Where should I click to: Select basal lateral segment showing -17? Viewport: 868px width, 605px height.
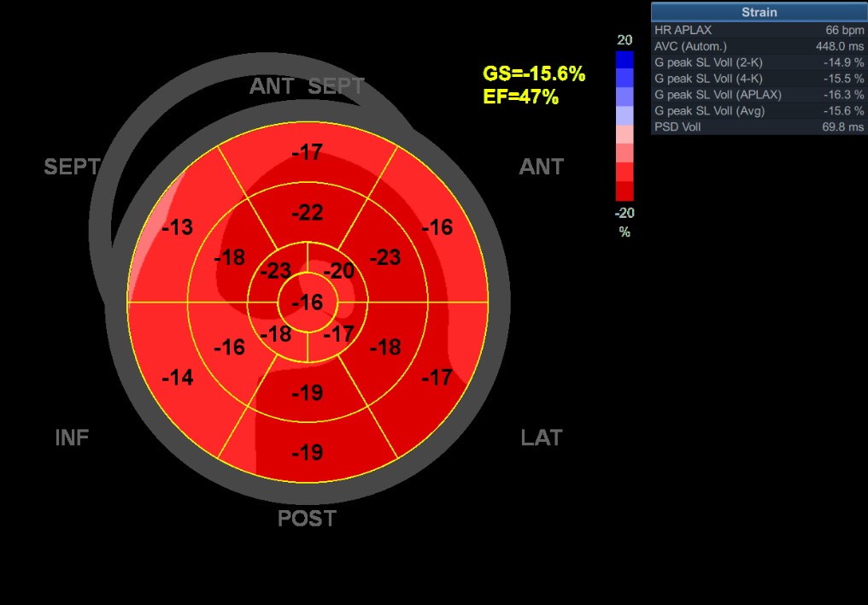point(437,378)
